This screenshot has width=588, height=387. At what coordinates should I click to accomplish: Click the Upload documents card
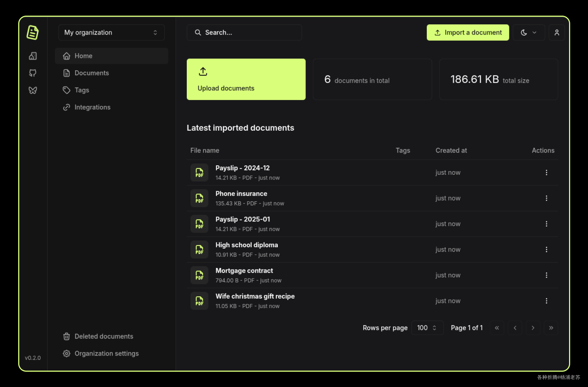click(x=246, y=79)
